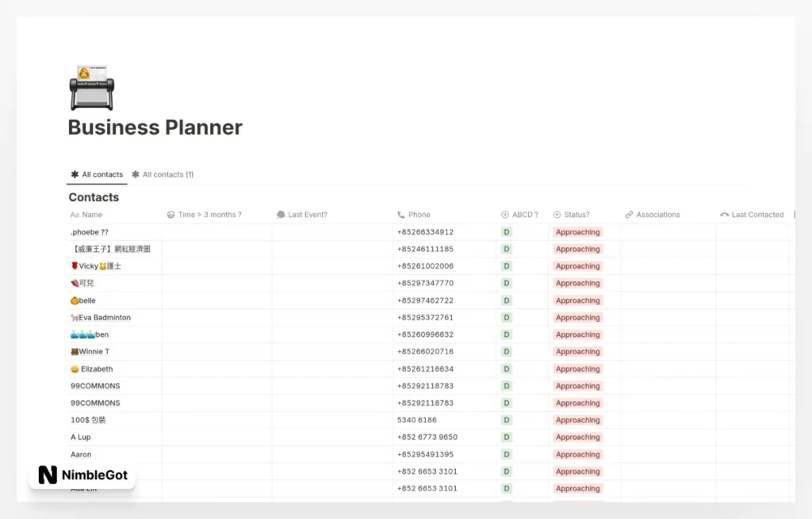Click the printer page icon above the title

coord(92,88)
